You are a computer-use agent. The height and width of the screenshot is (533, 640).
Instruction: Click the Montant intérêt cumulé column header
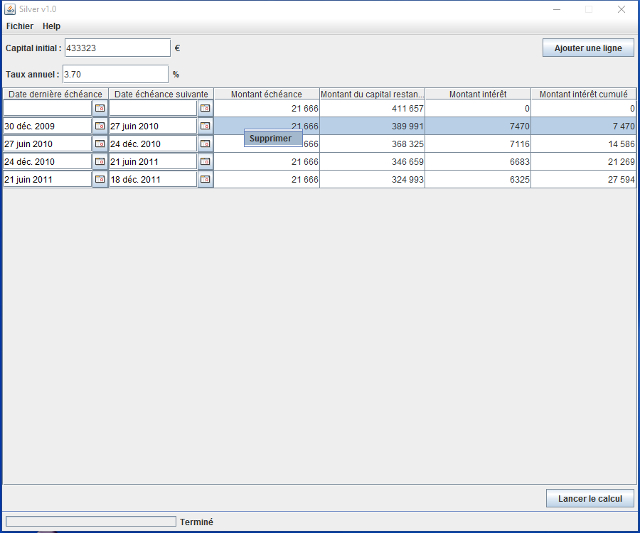click(x=585, y=94)
